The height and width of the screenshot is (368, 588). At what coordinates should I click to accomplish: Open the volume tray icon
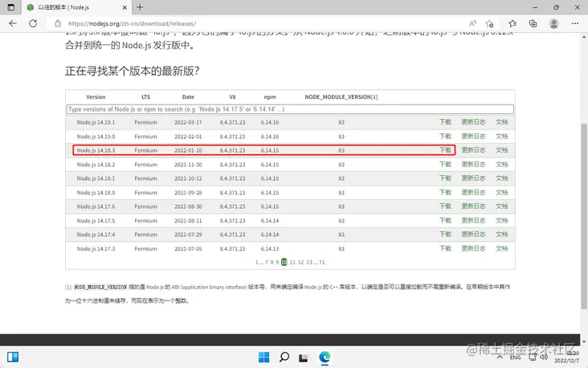(x=544, y=357)
